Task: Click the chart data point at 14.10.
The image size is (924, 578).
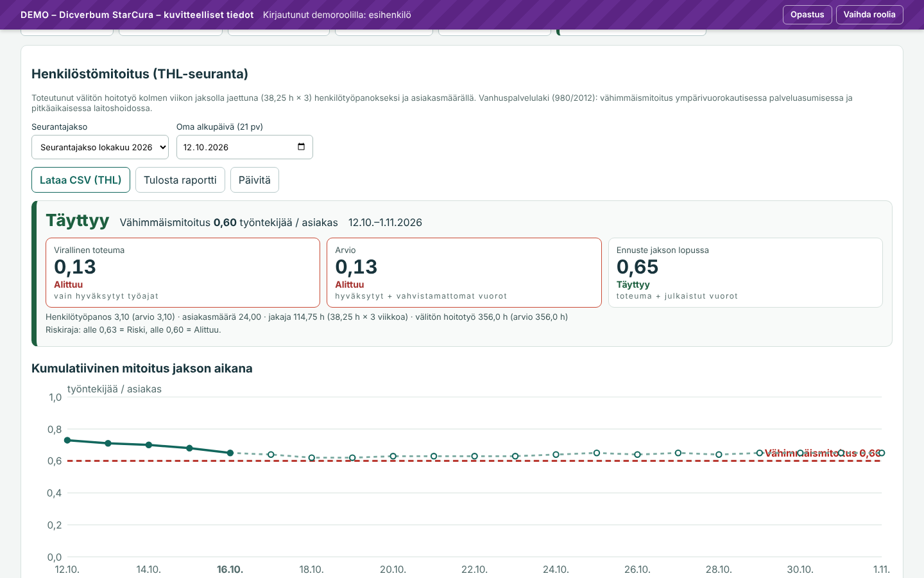Action: 149,445
